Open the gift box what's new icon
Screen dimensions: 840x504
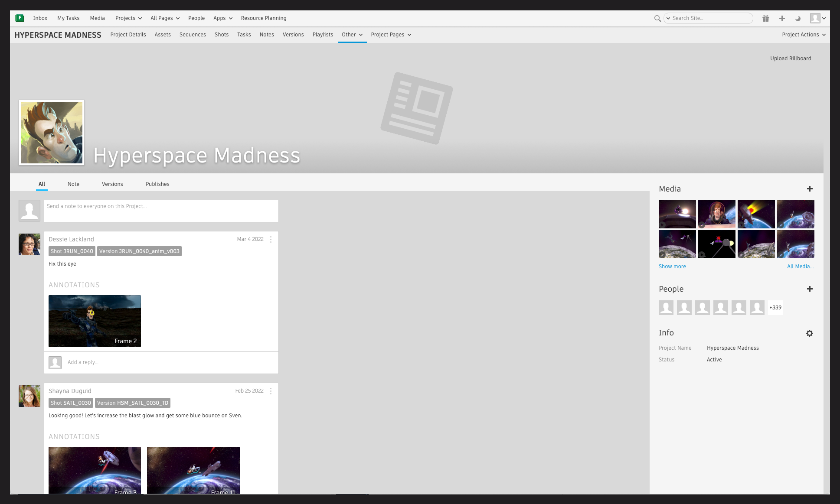tap(766, 18)
